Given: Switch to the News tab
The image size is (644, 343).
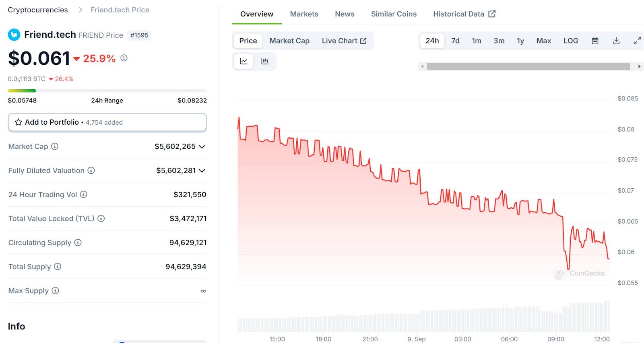Looking at the screenshot, I should 345,14.
